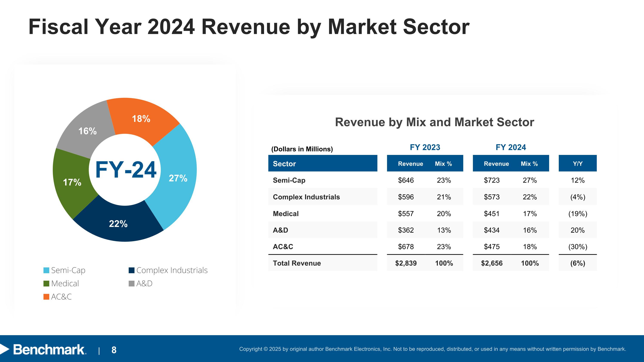Image resolution: width=644 pixels, height=362 pixels.
Task: Click the slide title Fiscal Year 2024 Revenue
Action: [249, 27]
